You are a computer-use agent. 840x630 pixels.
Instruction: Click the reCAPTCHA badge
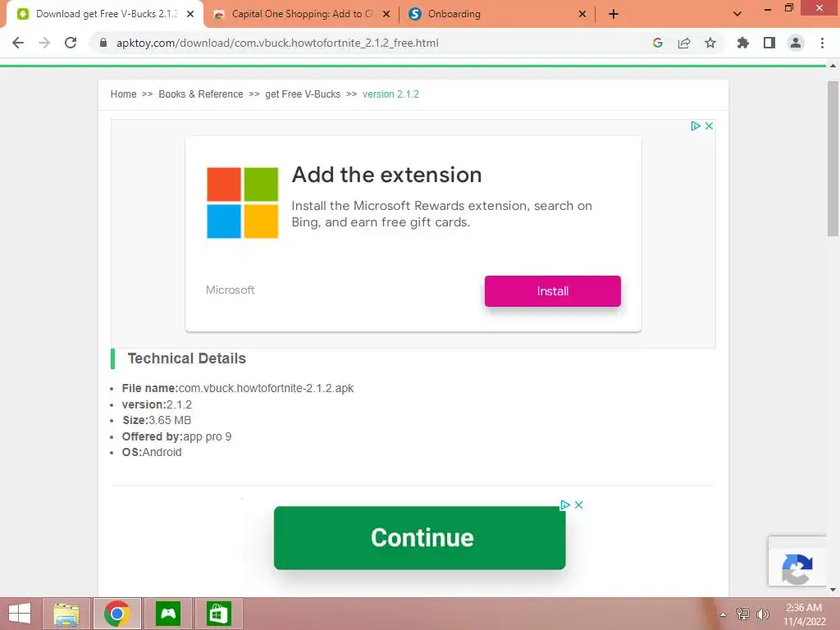797,561
